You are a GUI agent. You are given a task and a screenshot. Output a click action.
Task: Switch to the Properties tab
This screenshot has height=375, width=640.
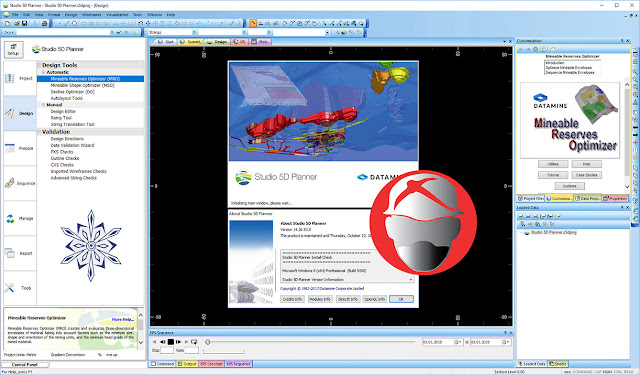click(x=615, y=198)
